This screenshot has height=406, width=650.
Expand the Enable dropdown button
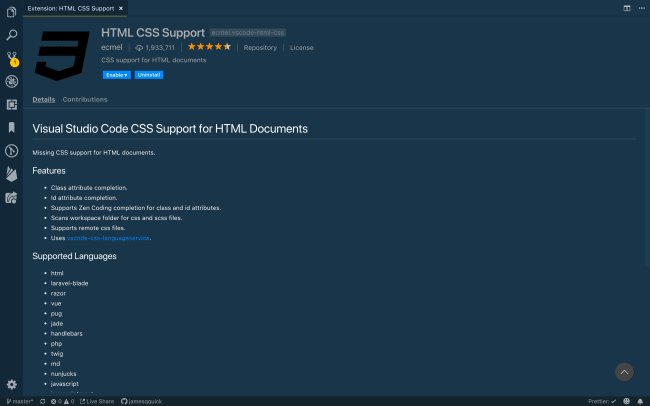click(x=116, y=74)
